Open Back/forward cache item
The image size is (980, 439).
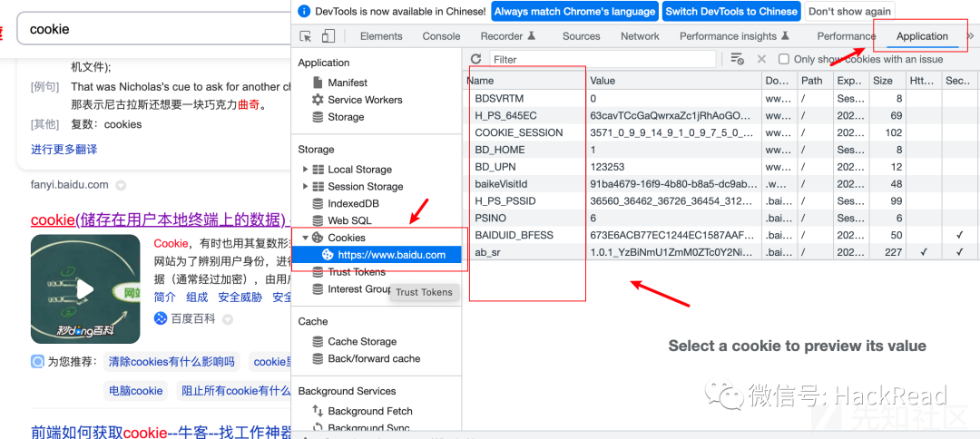[366, 358]
